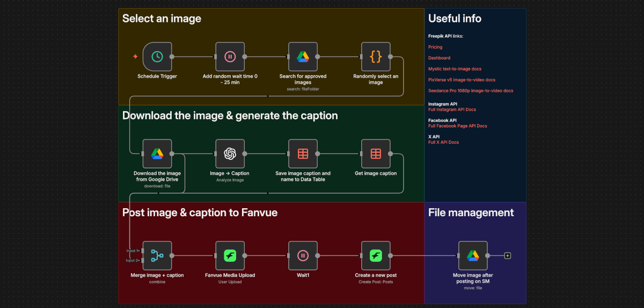
Task: Open Full X API Docs link
Action: [x=443, y=142]
